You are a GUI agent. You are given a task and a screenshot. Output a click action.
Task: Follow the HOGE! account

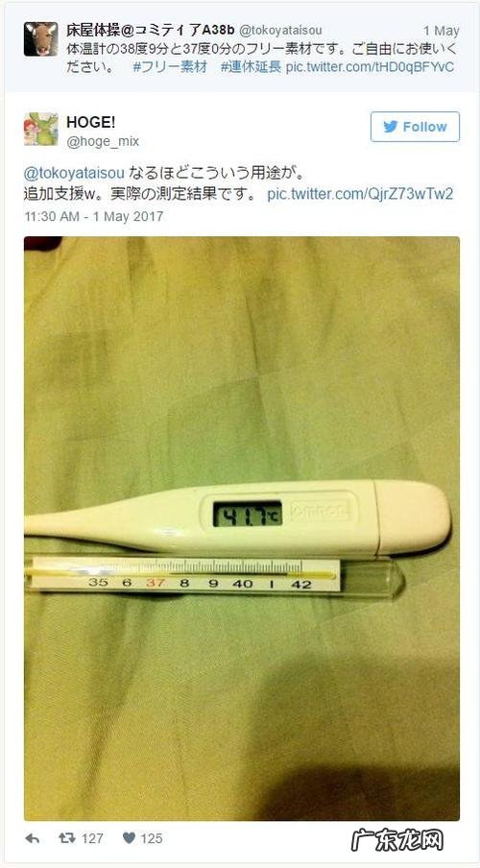(x=415, y=126)
